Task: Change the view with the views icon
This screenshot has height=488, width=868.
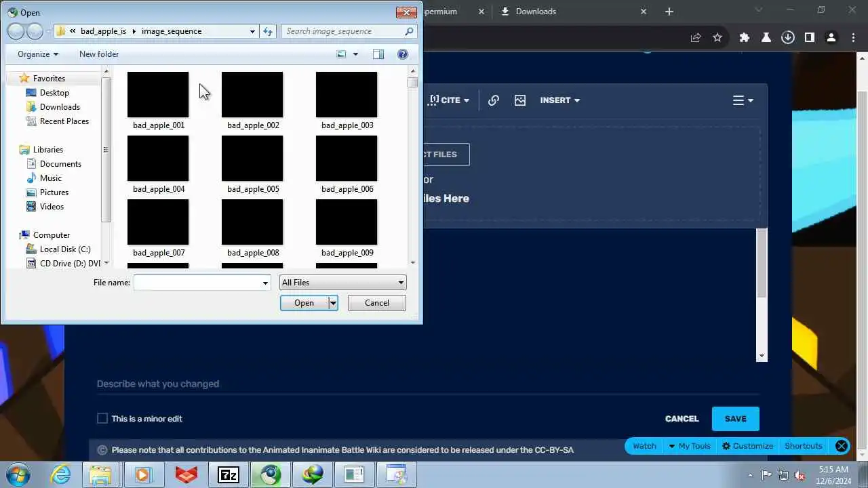Action: pyautogui.click(x=341, y=54)
